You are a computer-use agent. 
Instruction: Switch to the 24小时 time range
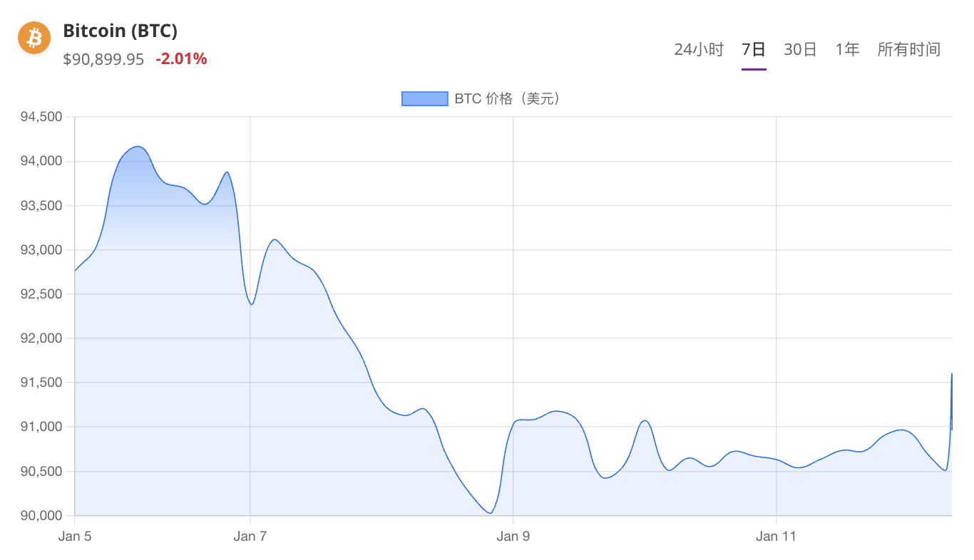point(699,49)
